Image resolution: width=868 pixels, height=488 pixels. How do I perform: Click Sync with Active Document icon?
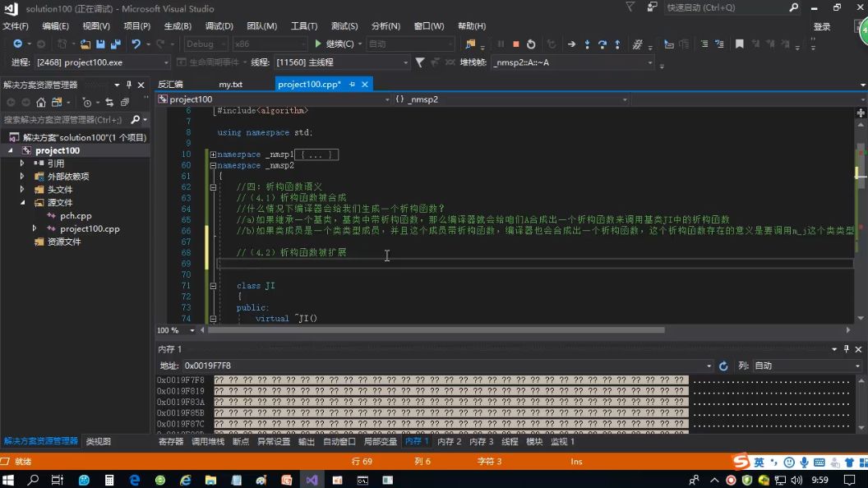[109, 103]
